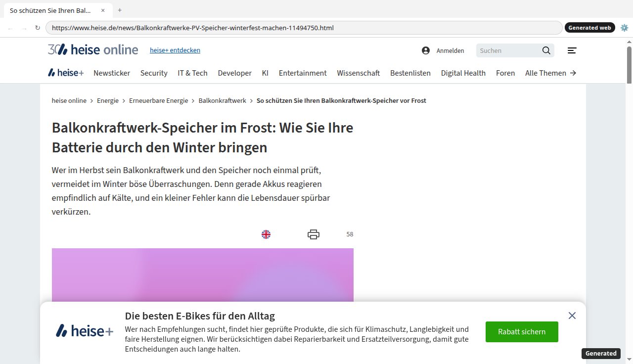Open the Digital Health section
The height and width of the screenshot is (364, 633).
[463, 73]
